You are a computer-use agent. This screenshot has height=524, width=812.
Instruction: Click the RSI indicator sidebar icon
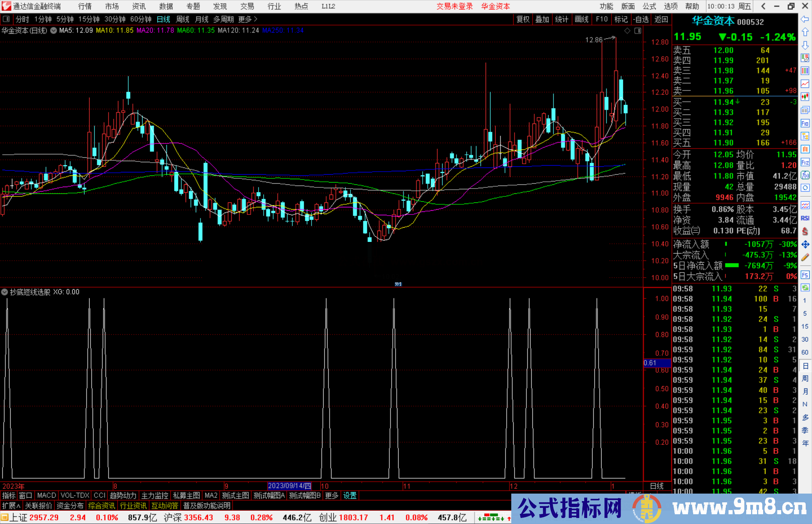point(805,218)
